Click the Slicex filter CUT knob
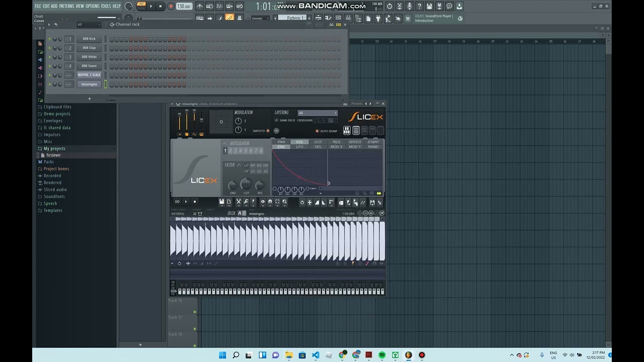This screenshot has width=644, height=362. [246, 184]
